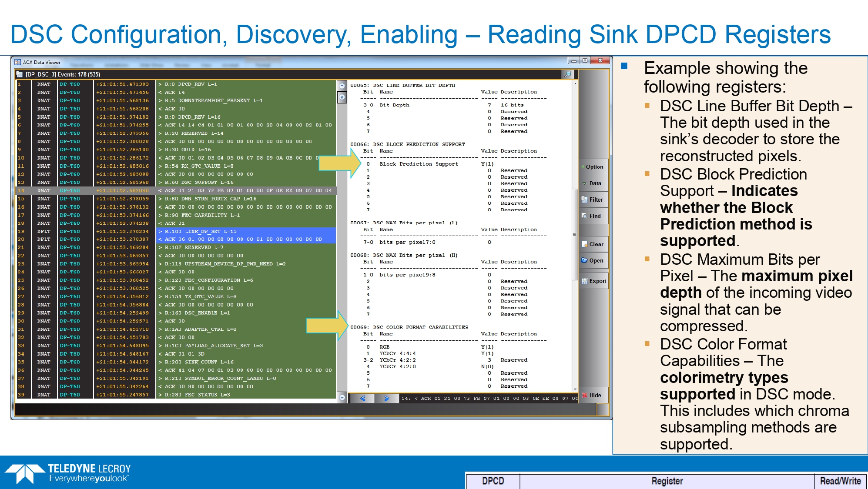
Task: Click the scroll-up circle icon beside the detail pane
Action: pyautogui.click(x=342, y=86)
